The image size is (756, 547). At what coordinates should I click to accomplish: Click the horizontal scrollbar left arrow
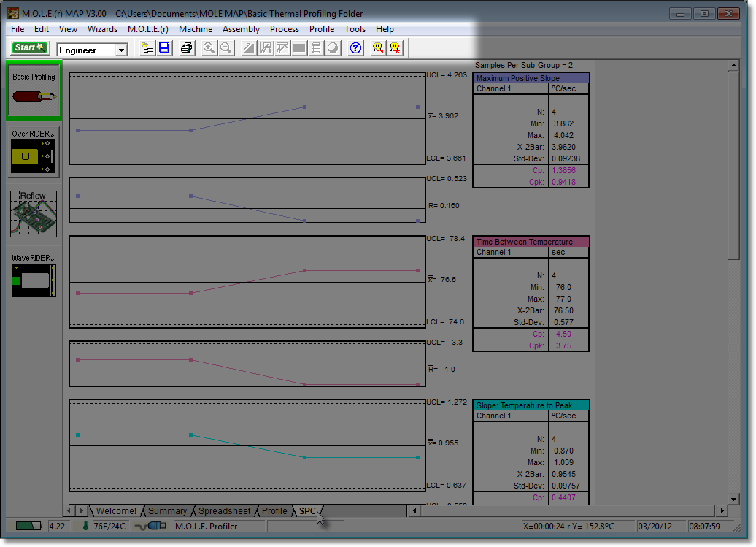tap(414, 510)
